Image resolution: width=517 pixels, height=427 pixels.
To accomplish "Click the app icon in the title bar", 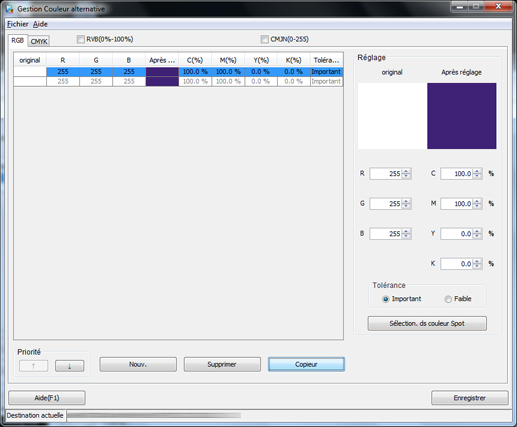I will [10, 9].
